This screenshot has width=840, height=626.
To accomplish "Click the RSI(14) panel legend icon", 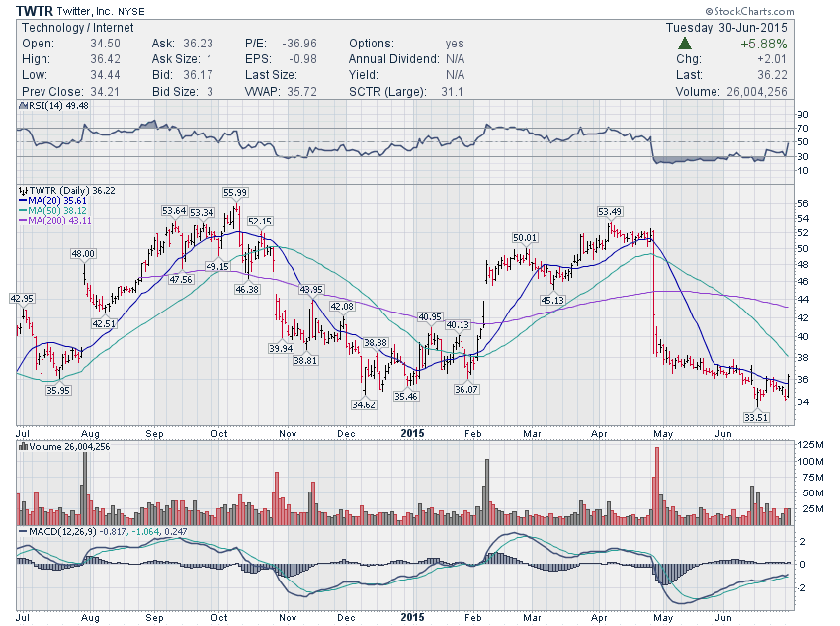I will tap(23, 106).
